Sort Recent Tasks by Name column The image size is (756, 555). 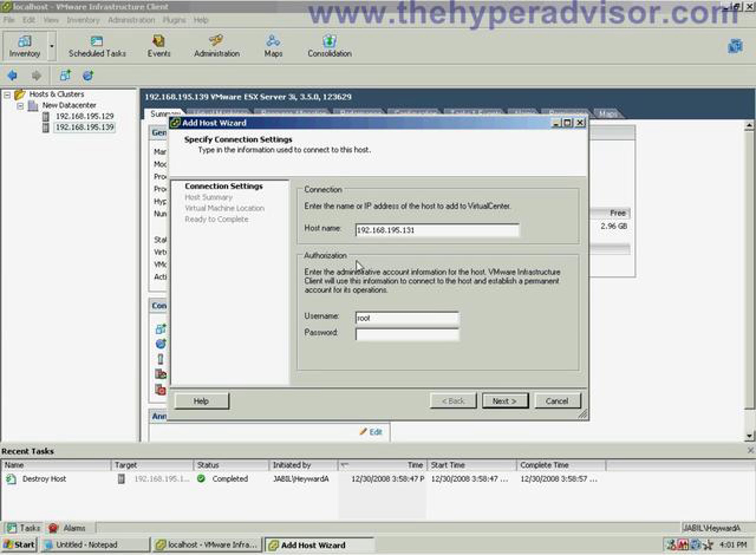pyautogui.click(x=56, y=465)
